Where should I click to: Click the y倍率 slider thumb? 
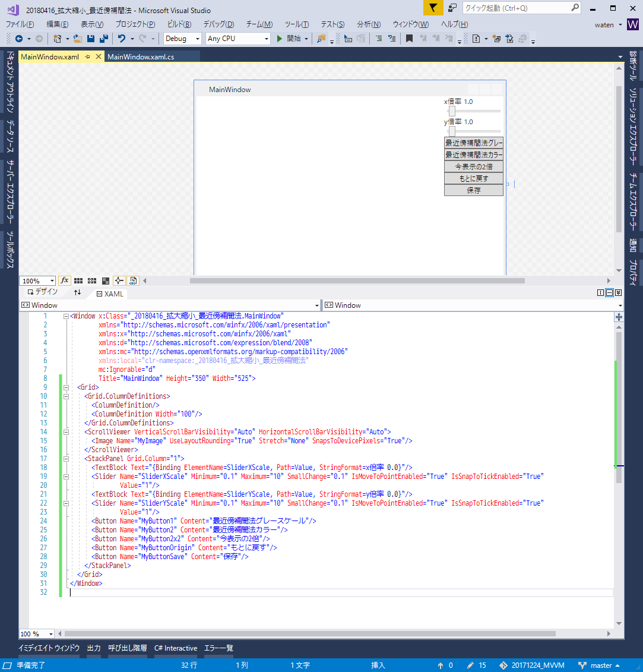[x=451, y=131]
